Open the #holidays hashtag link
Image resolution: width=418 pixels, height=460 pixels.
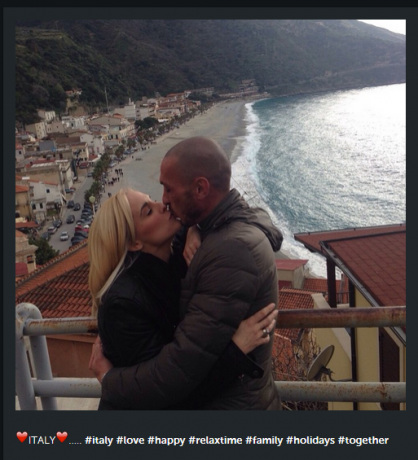tap(310, 441)
